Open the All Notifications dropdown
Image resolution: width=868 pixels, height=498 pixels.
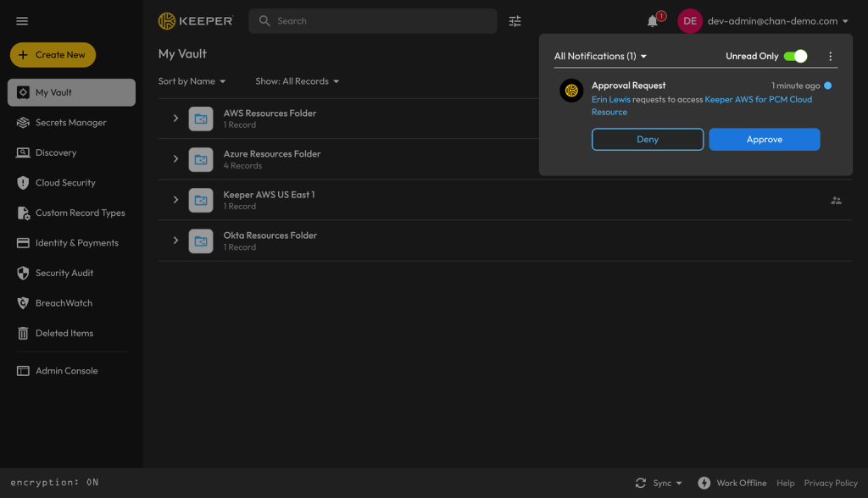pos(601,57)
